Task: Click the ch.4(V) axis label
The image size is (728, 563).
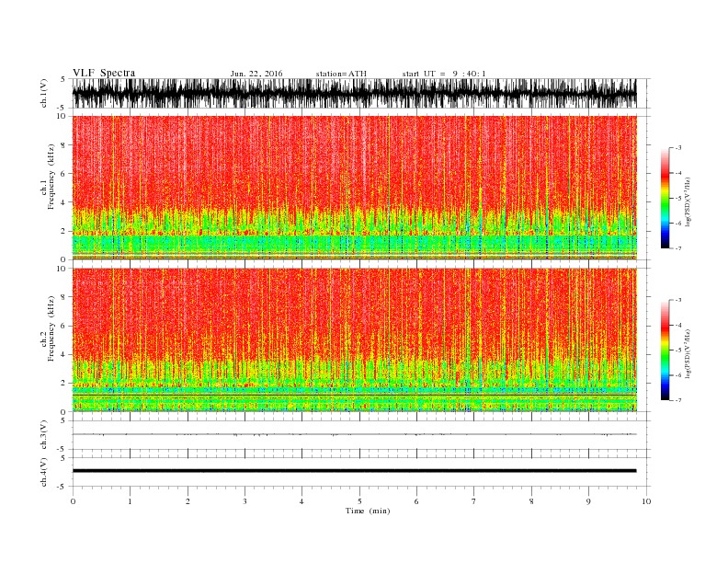Action: click(x=44, y=472)
